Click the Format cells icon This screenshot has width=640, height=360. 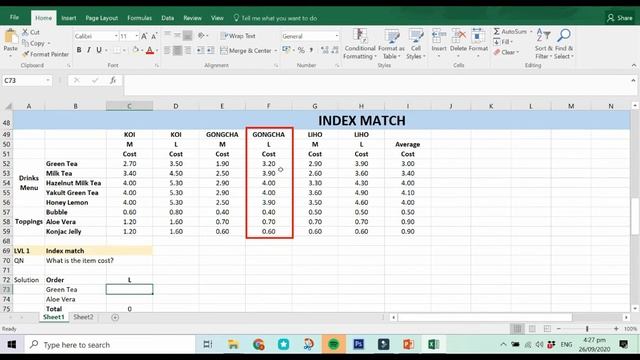click(x=478, y=36)
